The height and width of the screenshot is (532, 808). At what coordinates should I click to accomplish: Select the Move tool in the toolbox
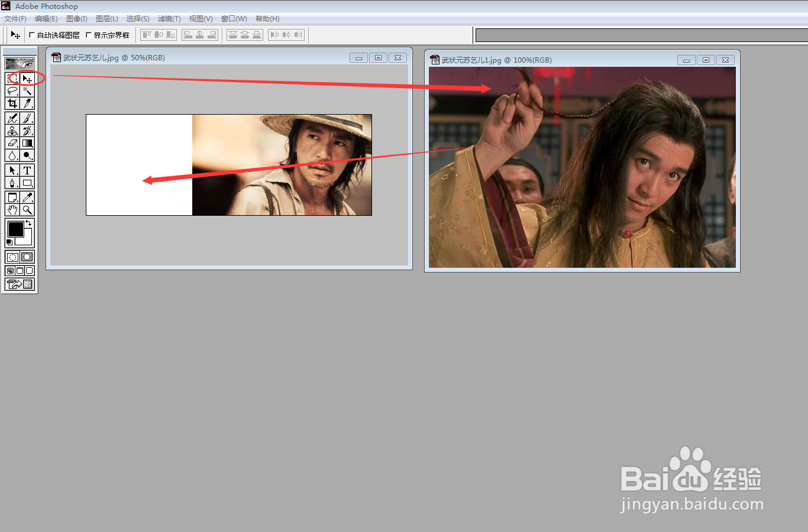pos(27,78)
